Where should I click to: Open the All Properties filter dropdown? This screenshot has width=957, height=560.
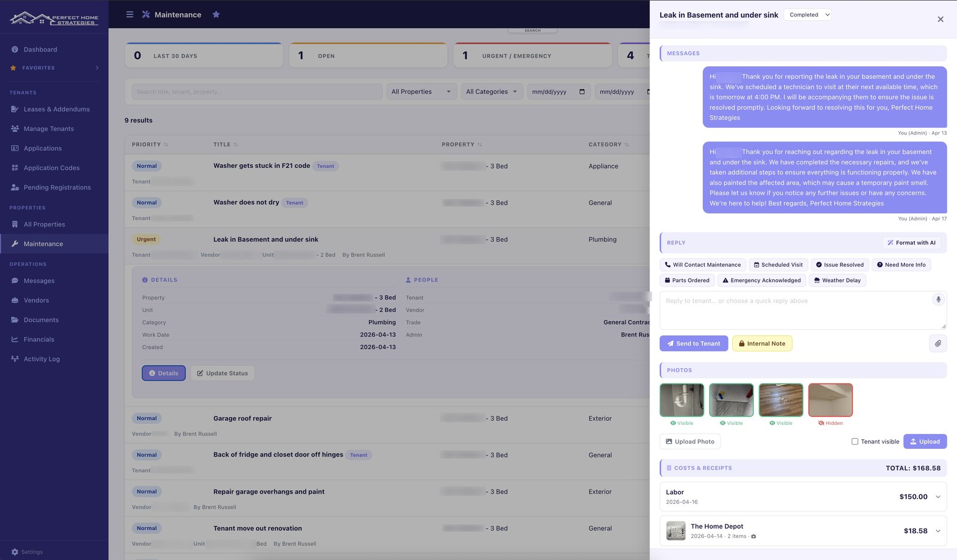[422, 91]
